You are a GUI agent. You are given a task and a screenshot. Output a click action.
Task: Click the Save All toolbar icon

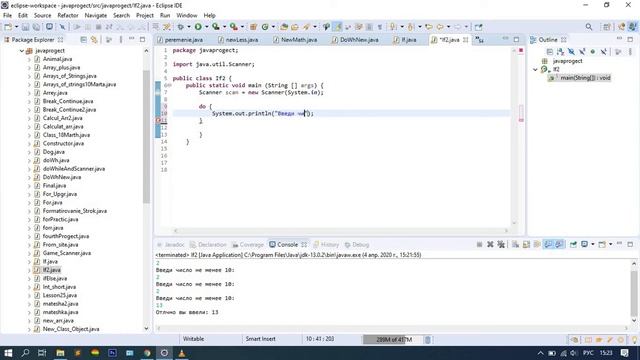click(36, 27)
